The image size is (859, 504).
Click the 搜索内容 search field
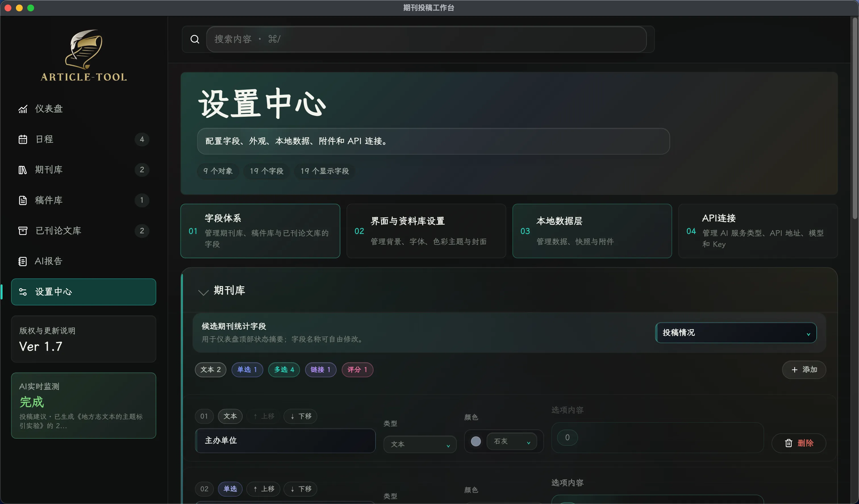click(426, 39)
